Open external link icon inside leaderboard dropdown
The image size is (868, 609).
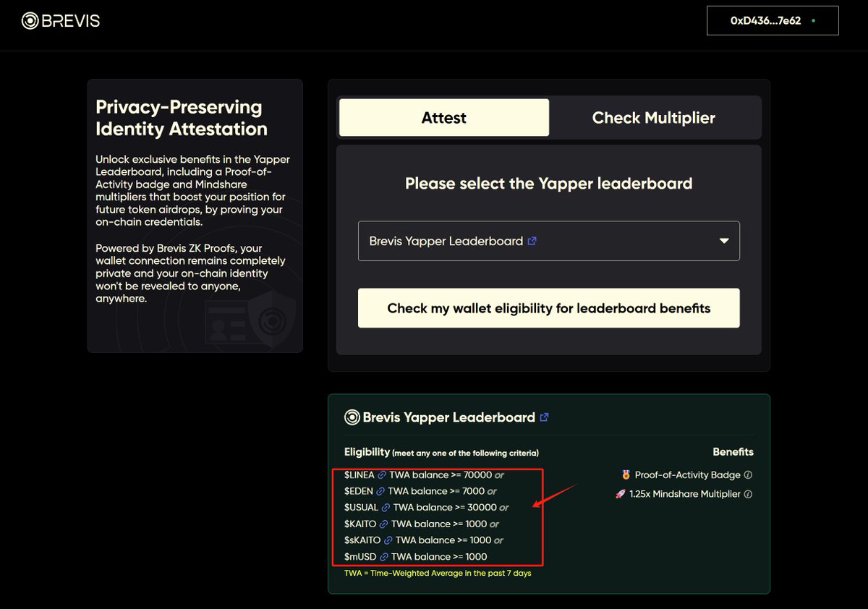pyautogui.click(x=532, y=241)
